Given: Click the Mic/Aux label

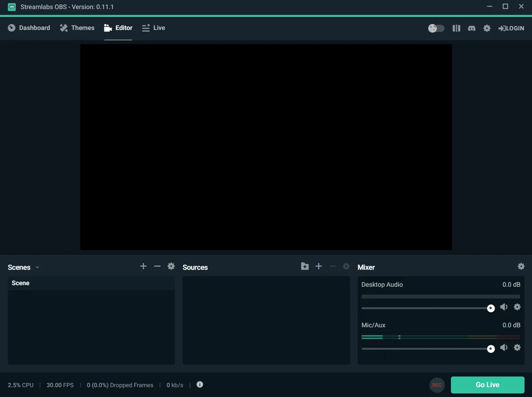Looking at the screenshot, I should coord(373,325).
